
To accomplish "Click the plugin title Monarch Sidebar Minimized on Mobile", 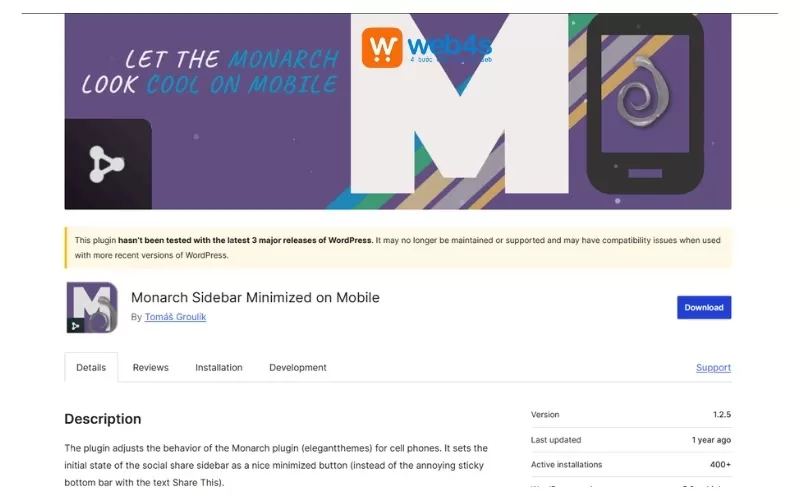I will pos(255,297).
